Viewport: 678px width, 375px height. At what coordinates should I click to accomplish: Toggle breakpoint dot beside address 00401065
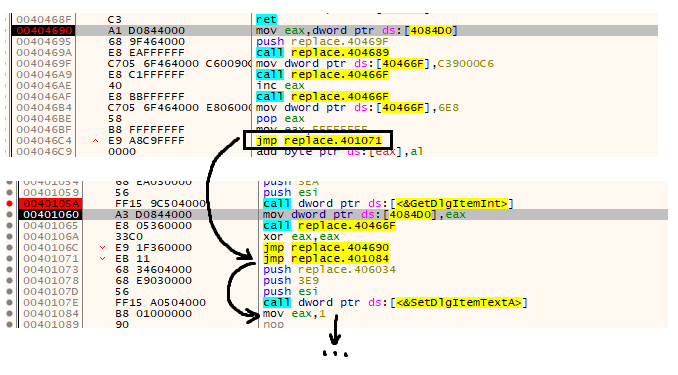click(x=10, y=226)
